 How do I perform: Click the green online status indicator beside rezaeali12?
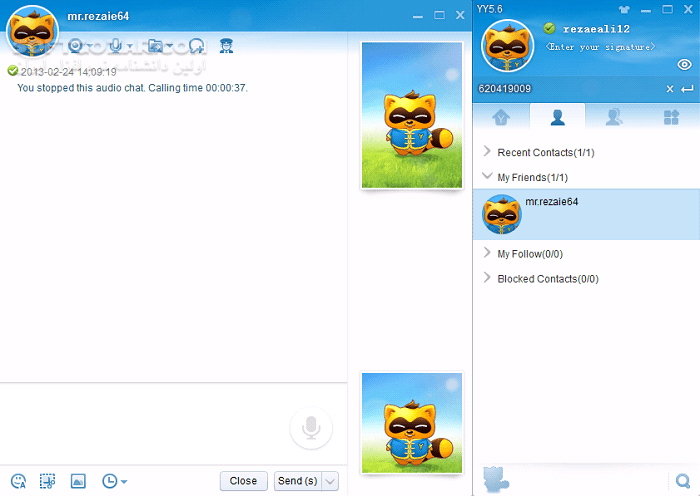[x=549, y=28]
